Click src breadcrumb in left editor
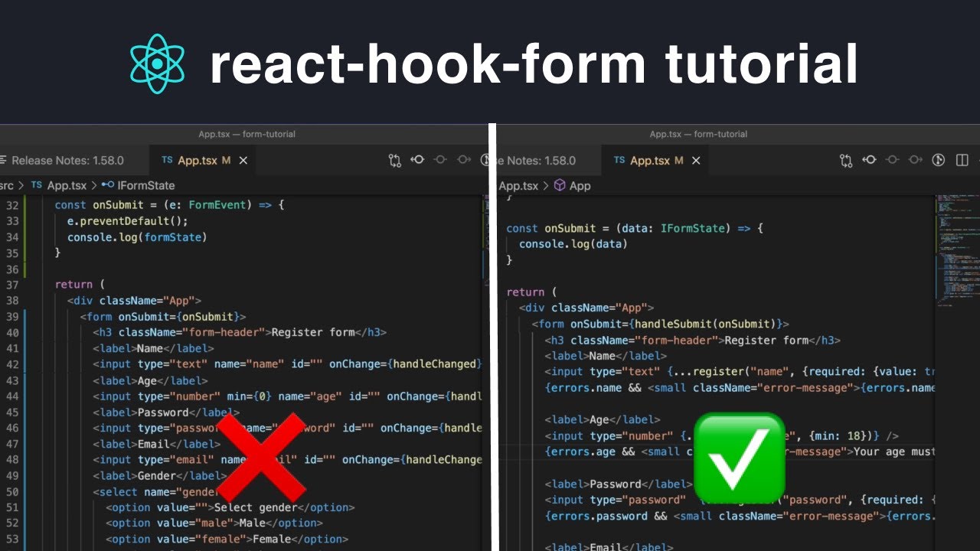980x551 pixels. (x=7, y=185)
